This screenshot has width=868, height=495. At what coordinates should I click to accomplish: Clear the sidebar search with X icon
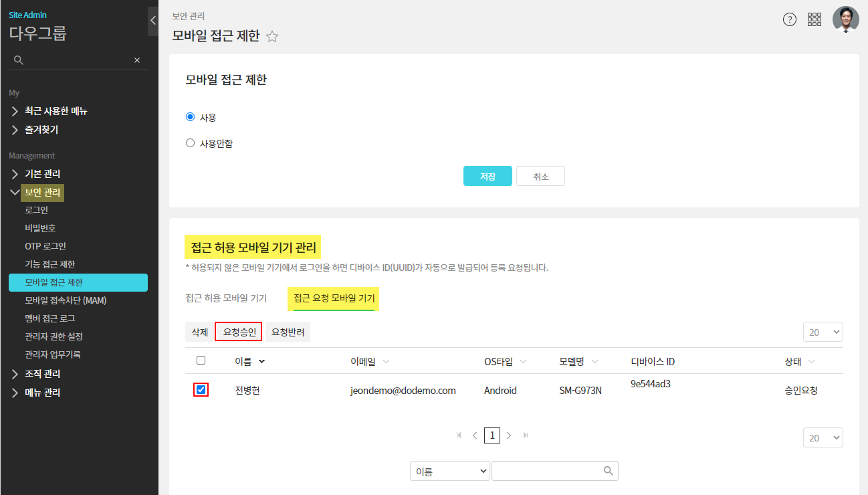point(137,60)
